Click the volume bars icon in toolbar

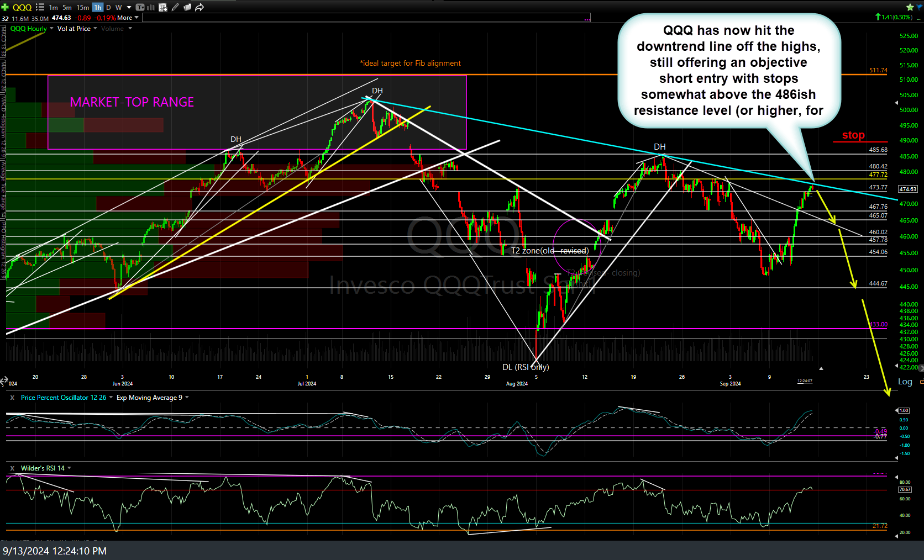[151, 7]
